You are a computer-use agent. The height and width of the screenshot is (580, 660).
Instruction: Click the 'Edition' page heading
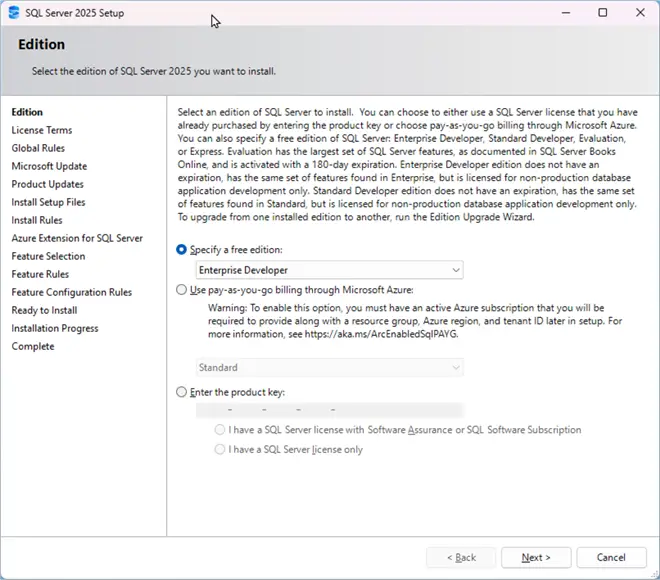coord(41,44)
